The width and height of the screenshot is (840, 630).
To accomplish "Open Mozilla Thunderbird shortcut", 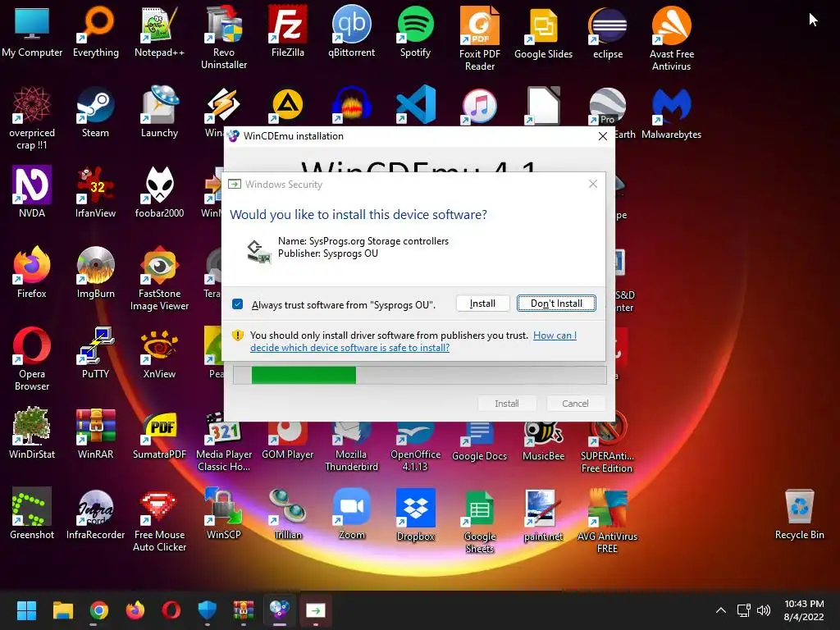I will click(x=351, y=447).
